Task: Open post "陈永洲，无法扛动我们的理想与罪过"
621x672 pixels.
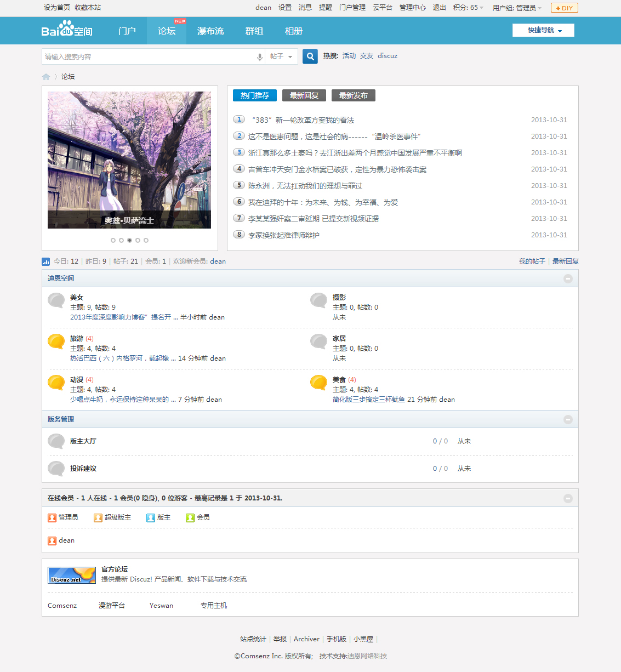Action: [305, 186]
